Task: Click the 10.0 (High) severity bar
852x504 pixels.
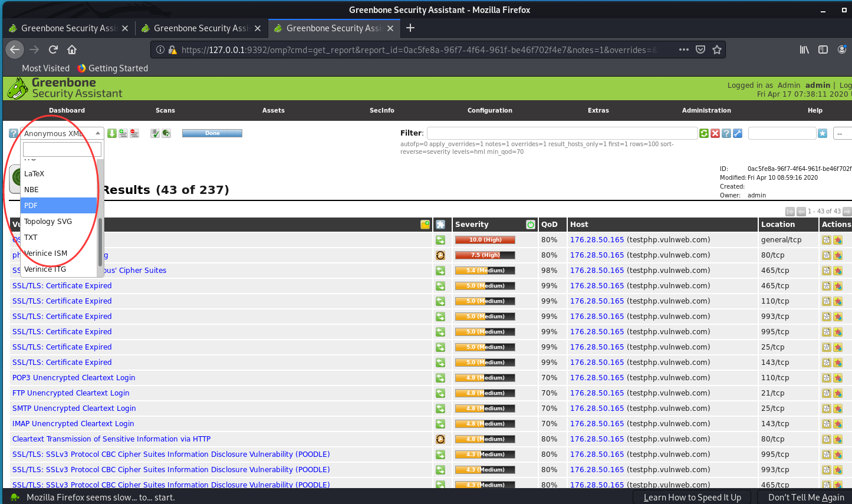Action: [x=485, y=240]
